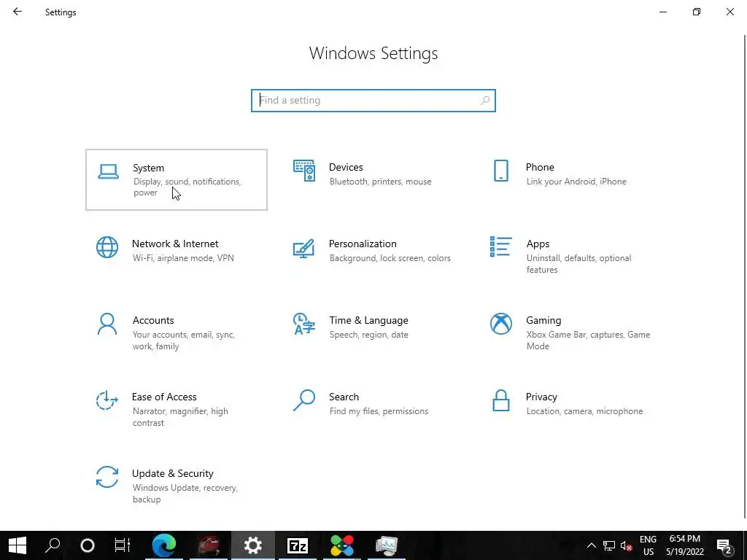This screenshot has height=560, width=747.
Task: Focus the Find a setting field
Action: (x=373, y=101)
